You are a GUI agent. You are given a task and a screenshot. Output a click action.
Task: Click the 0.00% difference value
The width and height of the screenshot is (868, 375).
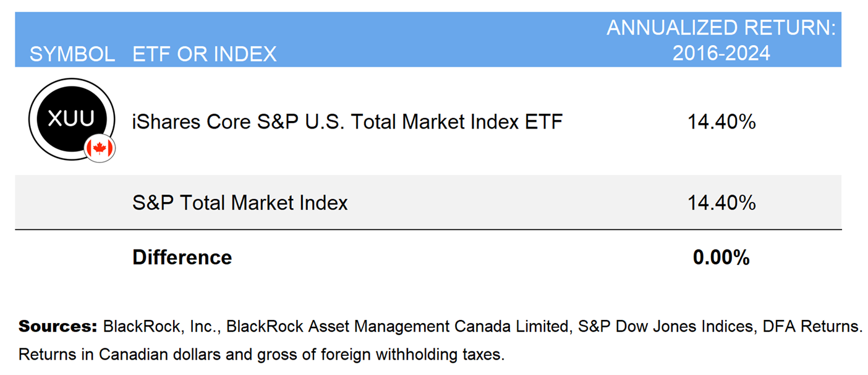[721, 257]
